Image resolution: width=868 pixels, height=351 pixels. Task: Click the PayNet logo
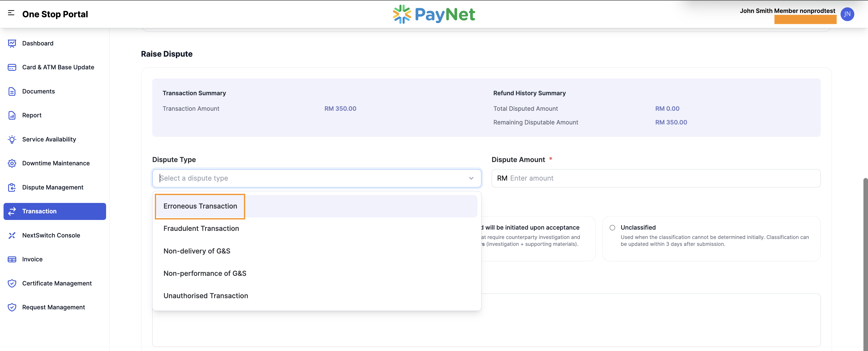(434, 14)
